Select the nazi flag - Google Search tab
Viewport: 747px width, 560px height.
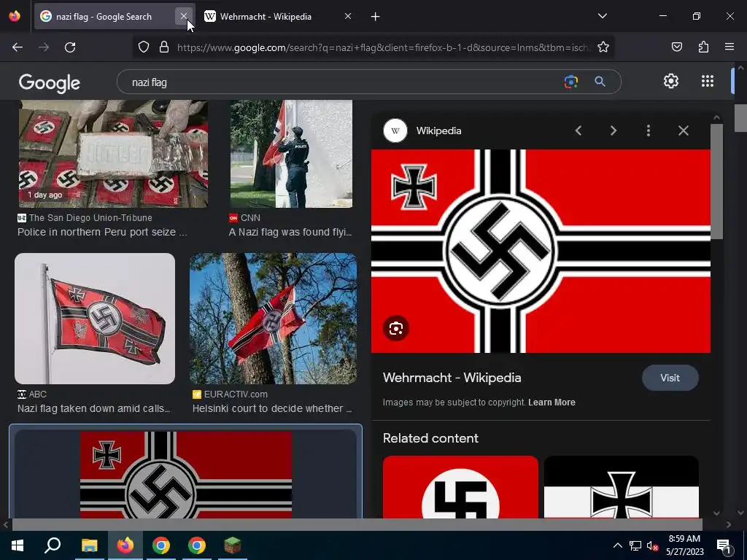click(x=104, y=17)
